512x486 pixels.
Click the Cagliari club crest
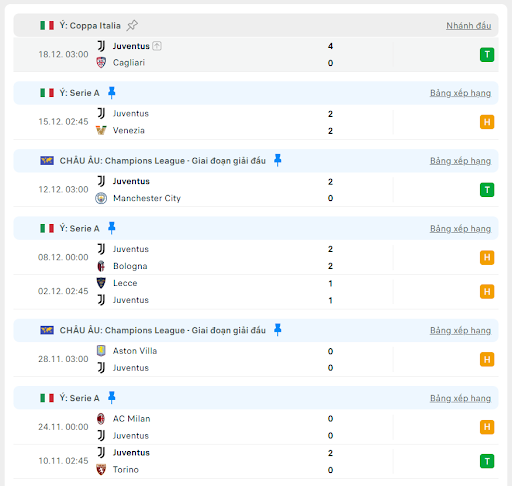point(101,62)
